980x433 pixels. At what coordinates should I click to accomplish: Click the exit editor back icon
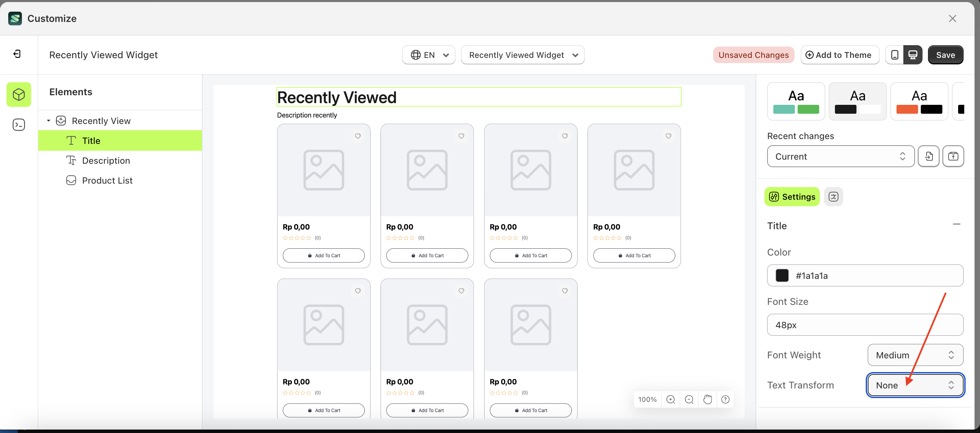(17, 54)
